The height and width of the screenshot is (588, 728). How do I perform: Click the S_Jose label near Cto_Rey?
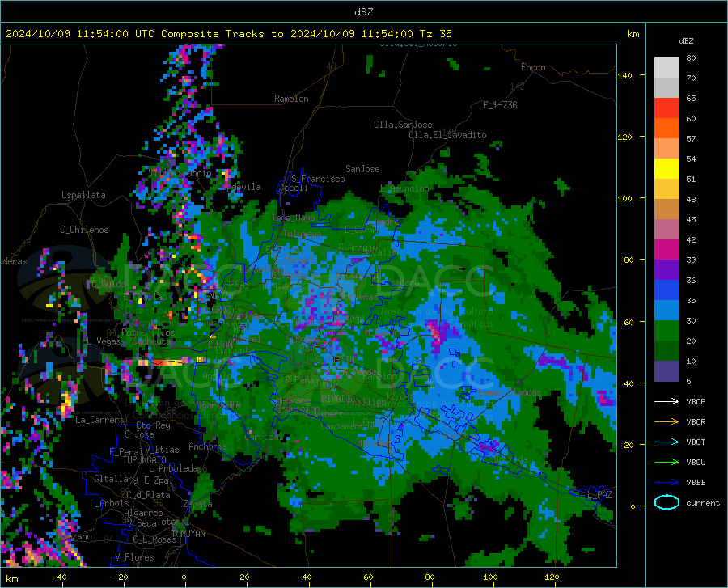click(x=139, y=434)
